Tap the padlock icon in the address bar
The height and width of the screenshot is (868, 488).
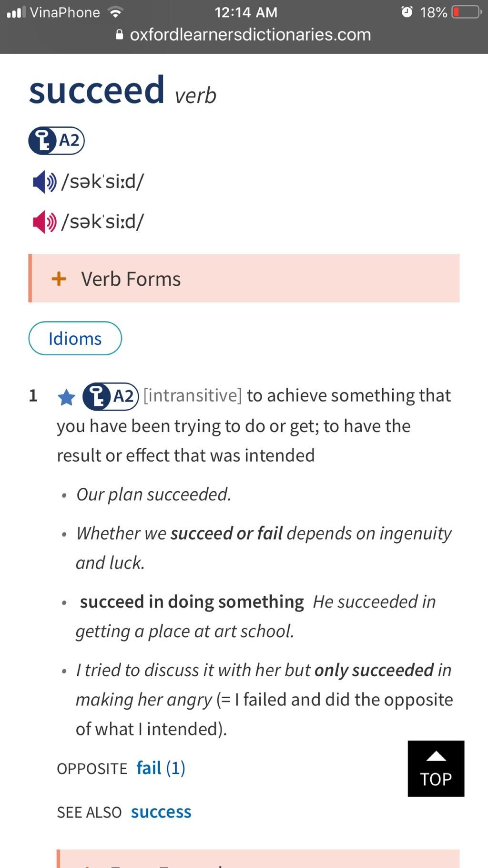click(x=120, y=35)
